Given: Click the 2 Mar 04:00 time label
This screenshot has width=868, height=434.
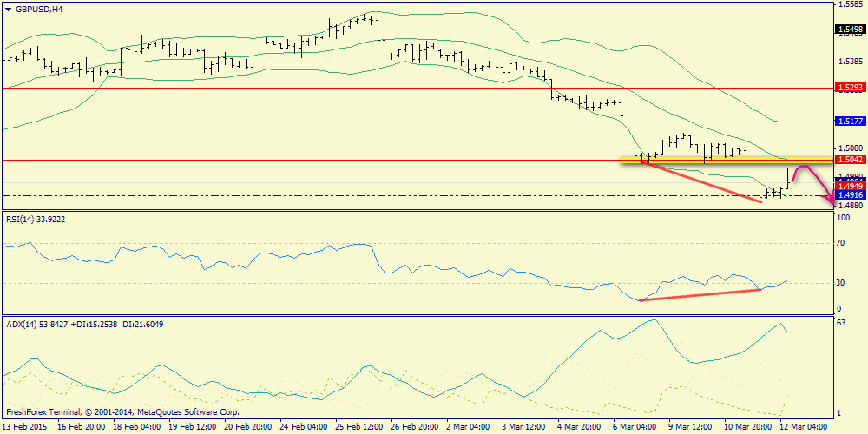Looking at the screenshot, I should 469,427.
